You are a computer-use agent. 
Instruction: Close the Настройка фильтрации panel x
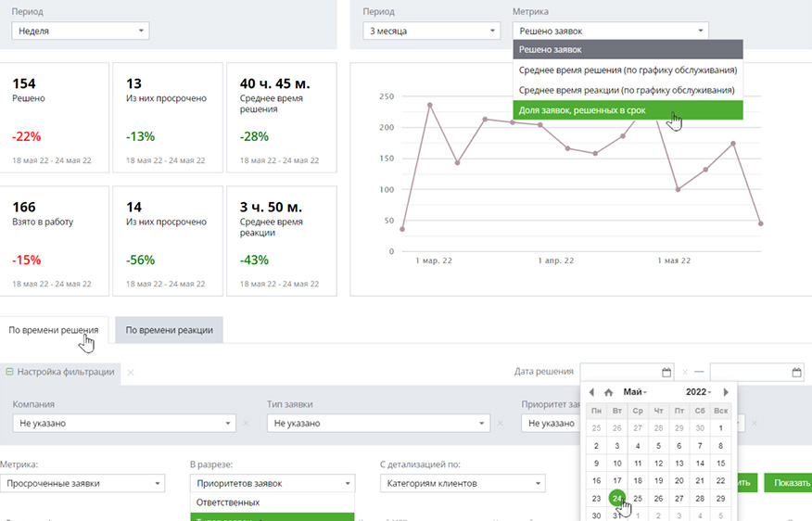pyautogui.click(x=131, y=372)
